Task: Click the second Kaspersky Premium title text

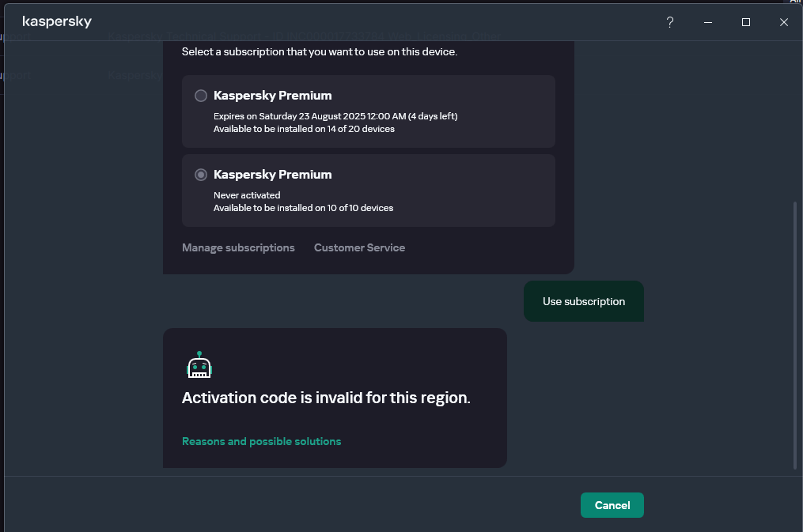Action: pyautogui.click(x=272, y=175)
